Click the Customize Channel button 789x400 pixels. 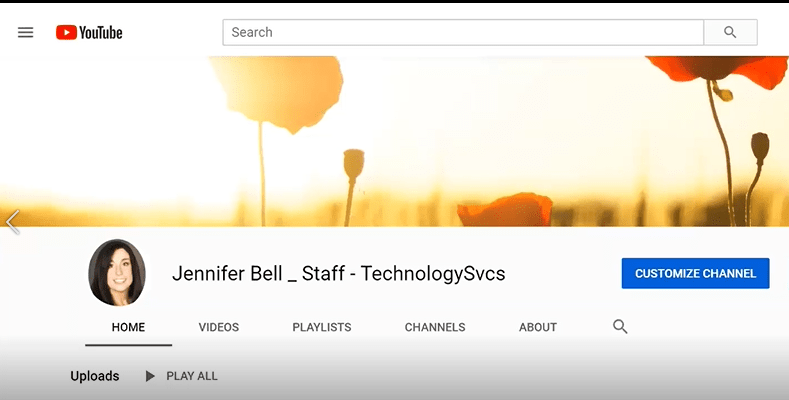coord(695,273)
